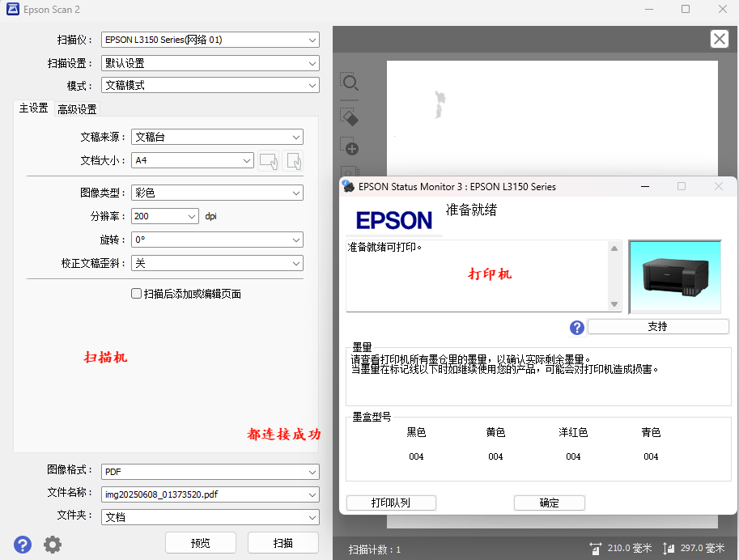Open Epson Scan 2 help question icon

[22, 545]
